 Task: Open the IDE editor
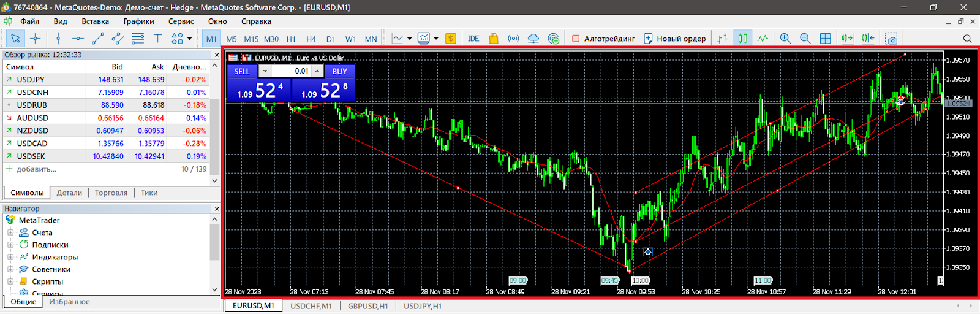(x=473, y=39)
